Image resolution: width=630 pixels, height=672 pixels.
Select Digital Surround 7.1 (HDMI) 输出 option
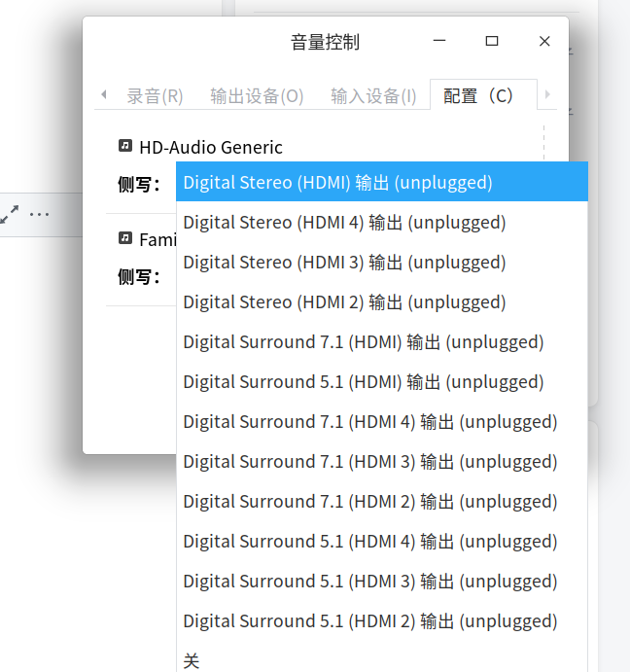pyautogui.click(x=382, y=341)
